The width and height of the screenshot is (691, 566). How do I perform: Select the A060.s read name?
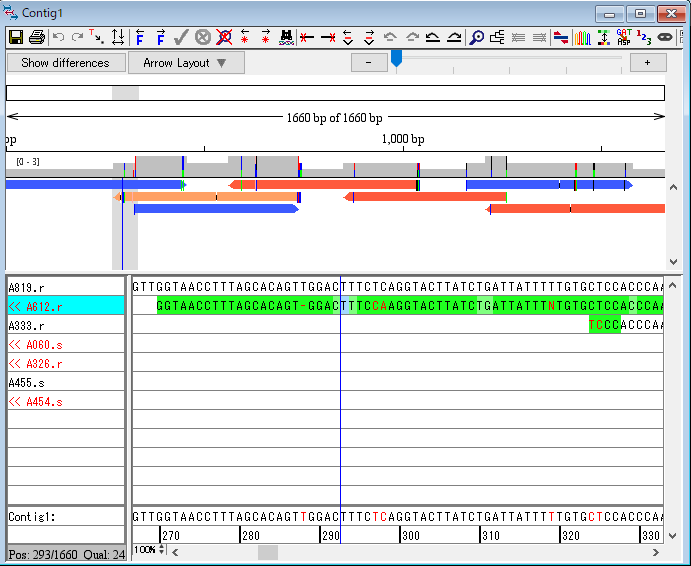(35, 345)
